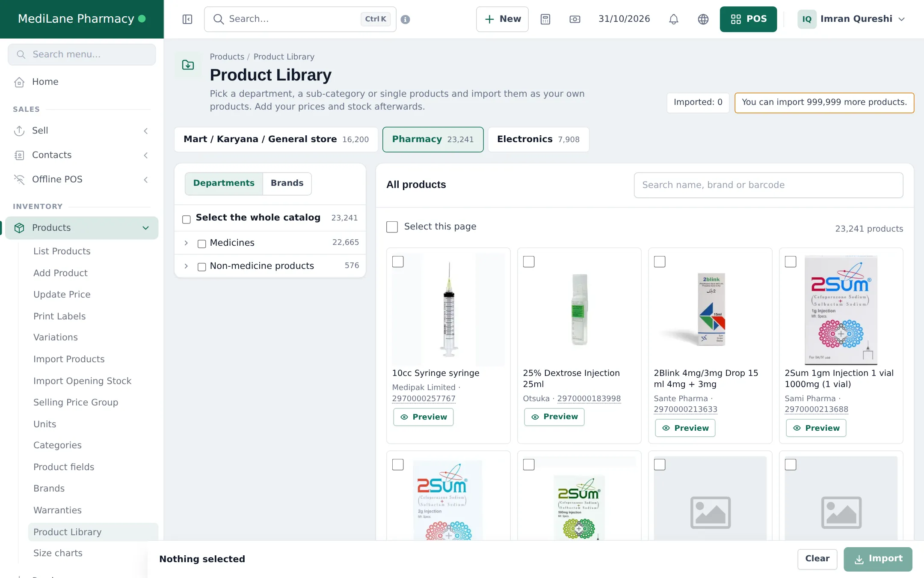The height and width of the screenshot is (578, 924).
Task: Open the Imran Qureshi user dropdown
Action: tap(852, 19)
